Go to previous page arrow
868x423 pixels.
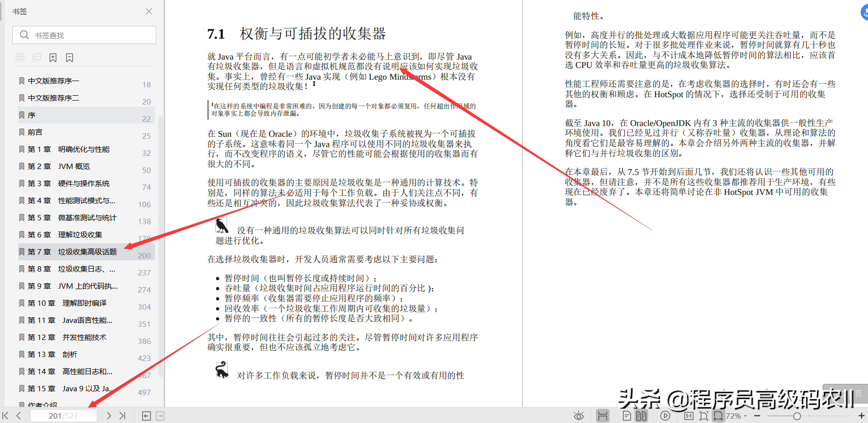(x=19, y=416)
